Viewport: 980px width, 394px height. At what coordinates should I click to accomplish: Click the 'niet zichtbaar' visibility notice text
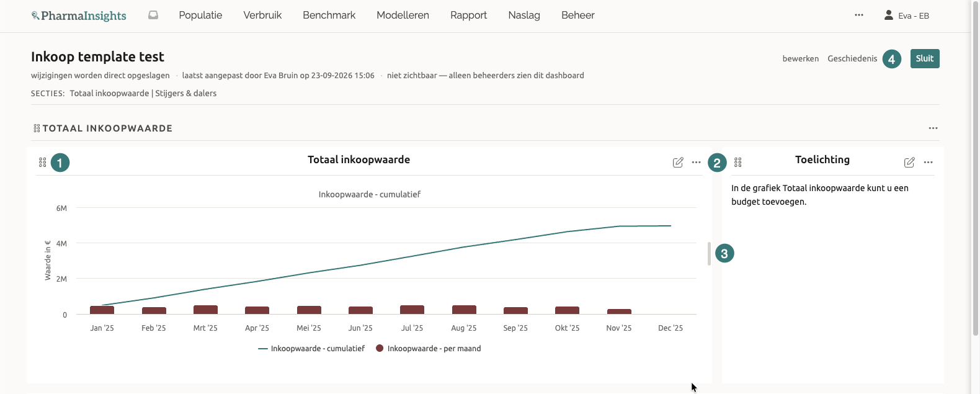click(486, 75)
